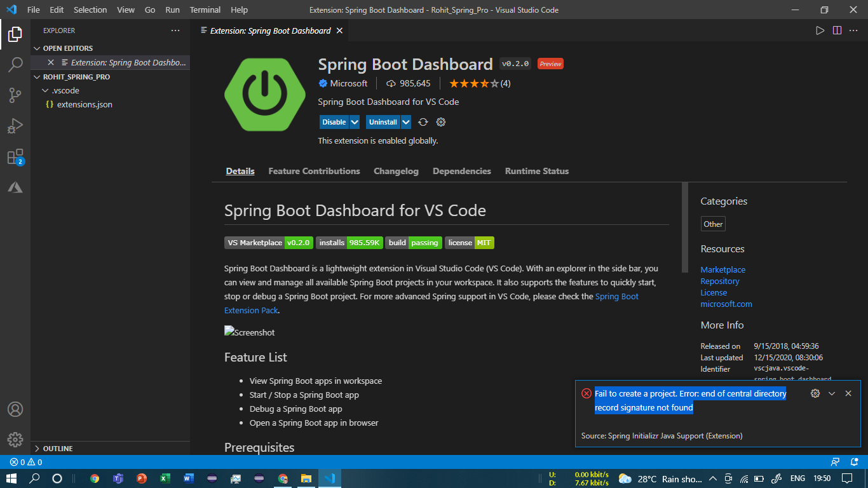Open the extension manage gear icon
Viewport: 868px width, 488px height.
pos(441,122)
